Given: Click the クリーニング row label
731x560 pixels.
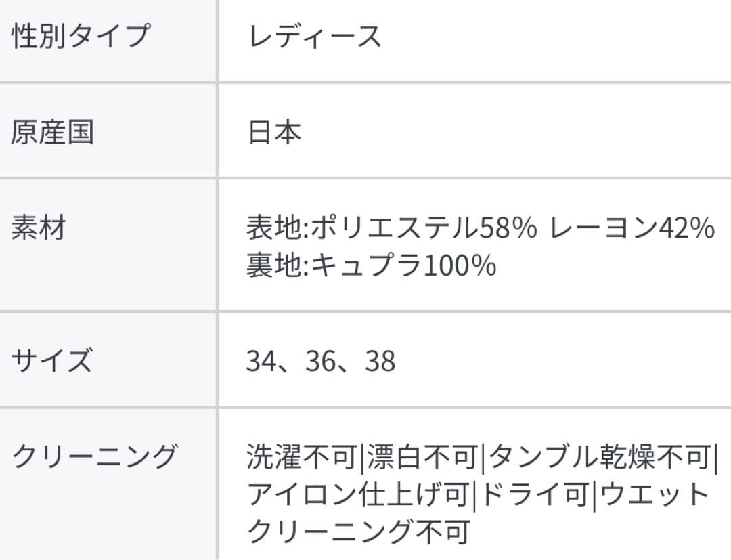Looking at the screenshot, I should [x=94, y=456].
